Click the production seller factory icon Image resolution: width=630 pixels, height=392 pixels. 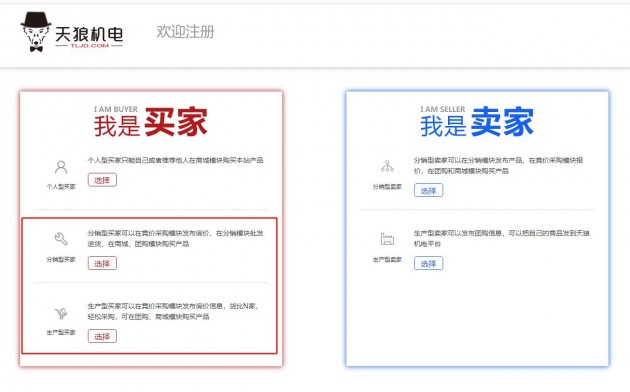(x=387, y=239)
